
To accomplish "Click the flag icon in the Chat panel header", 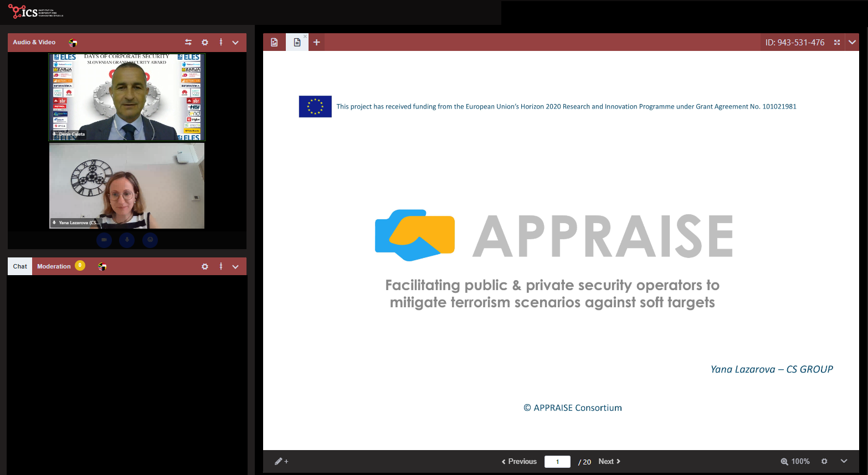I will click(x=102, y=267).
